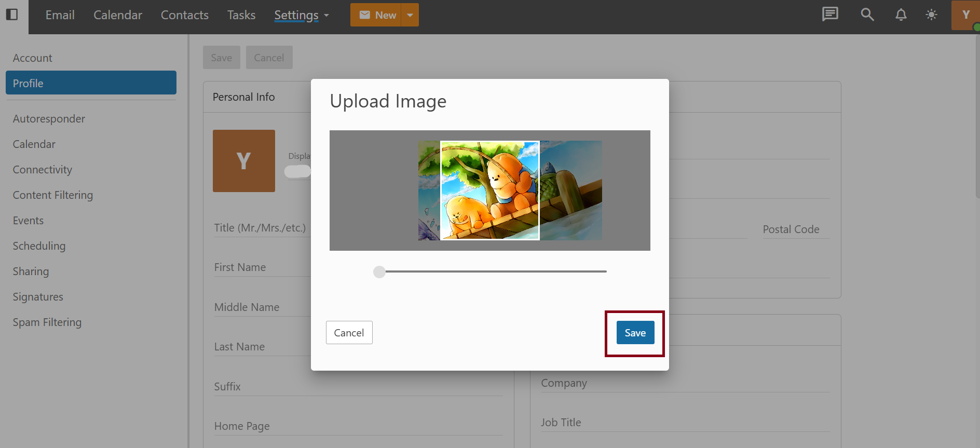
Task: Open the Tasks tab
Action: pos(241,15)
